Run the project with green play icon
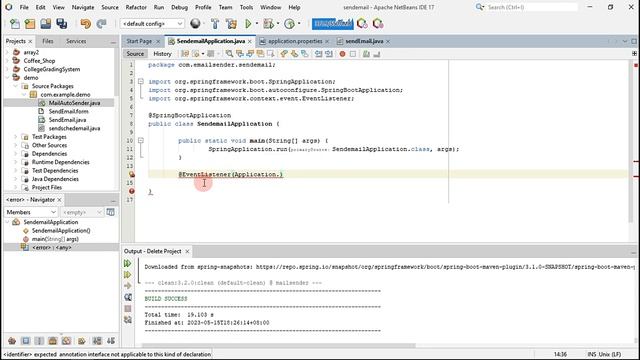The width and height of the screenshot is (640, 360). tap(248, 24)
